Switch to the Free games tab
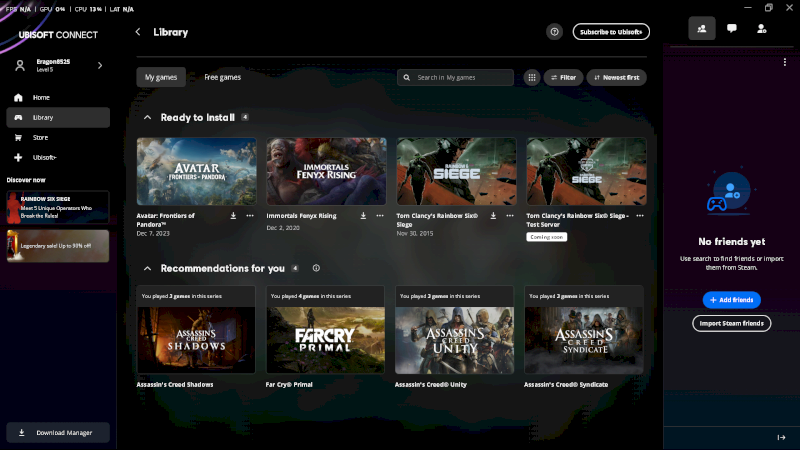The image size is (800, 450). (222, 78)
